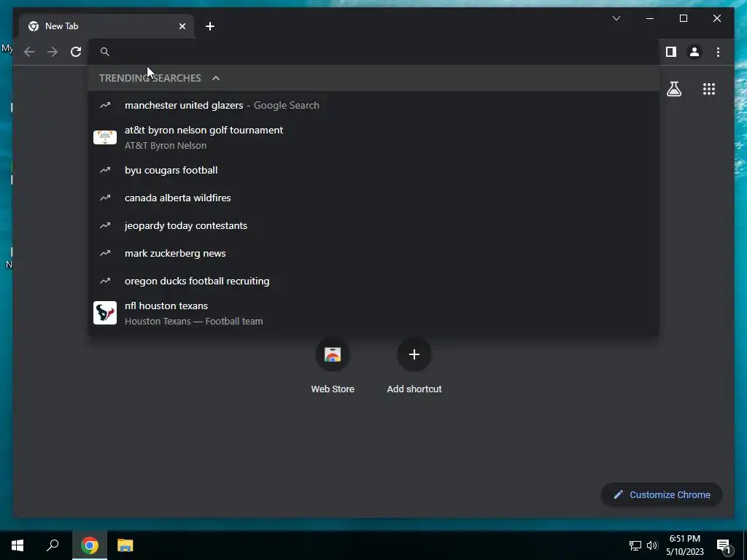Viewport: 747px width, 560px height.
Task: Click Customize Chrome button
Action: coord(662,495)
